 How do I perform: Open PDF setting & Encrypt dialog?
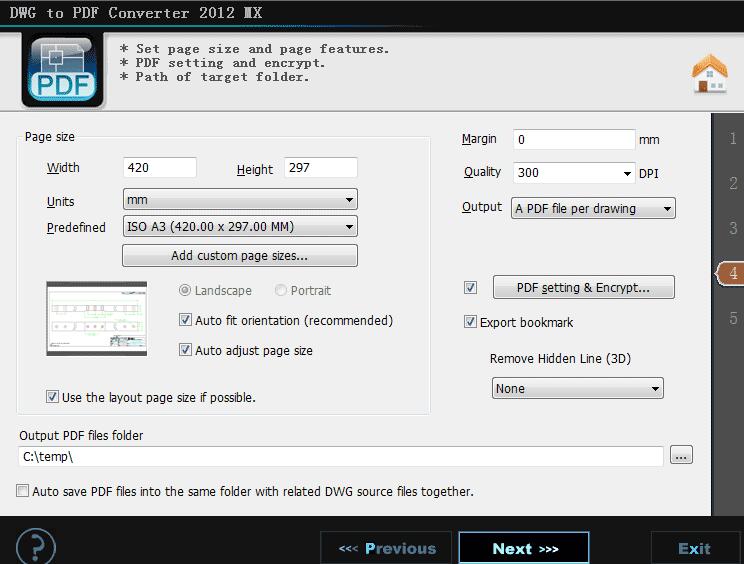(x=584, y=287)
